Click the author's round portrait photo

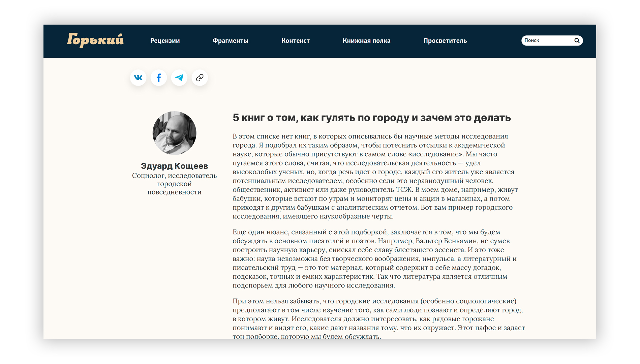click(174, 133)
